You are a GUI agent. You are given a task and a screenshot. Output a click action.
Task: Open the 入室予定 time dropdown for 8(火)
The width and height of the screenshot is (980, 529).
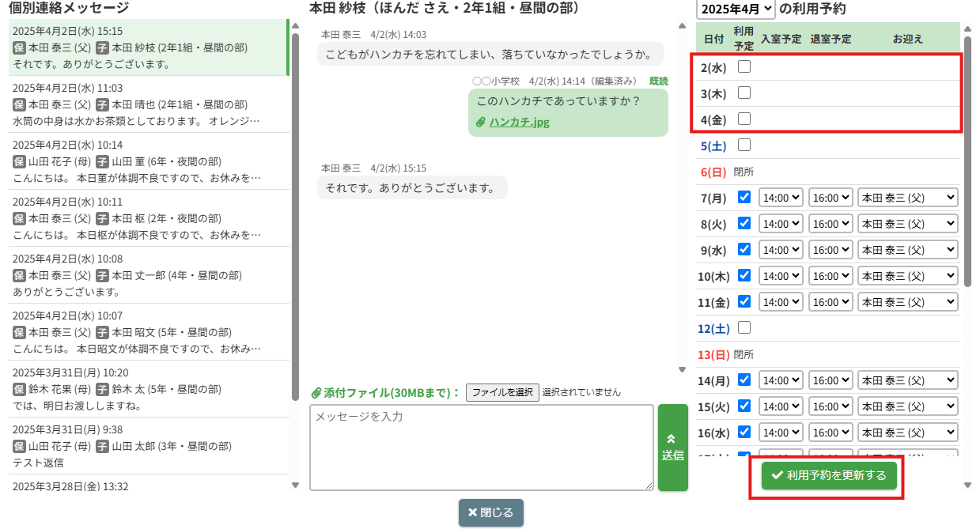[x=781, y=224]
